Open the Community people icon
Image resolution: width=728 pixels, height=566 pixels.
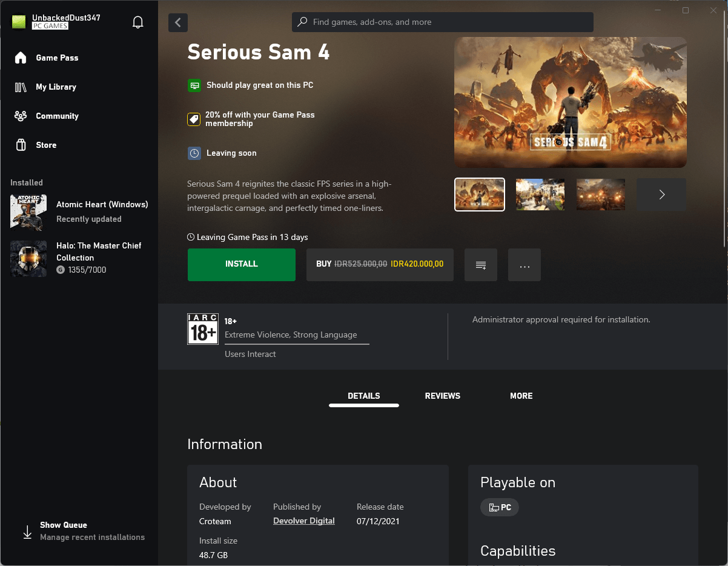(21, 116)
